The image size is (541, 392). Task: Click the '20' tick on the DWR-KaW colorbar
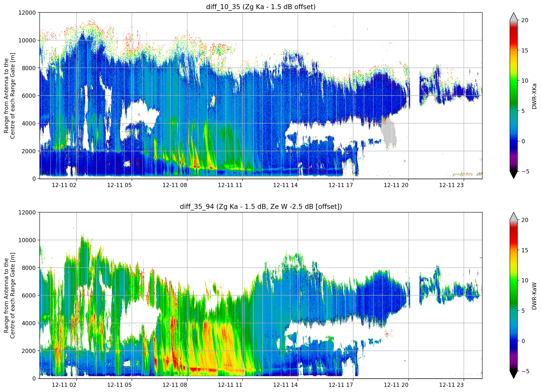525,220
